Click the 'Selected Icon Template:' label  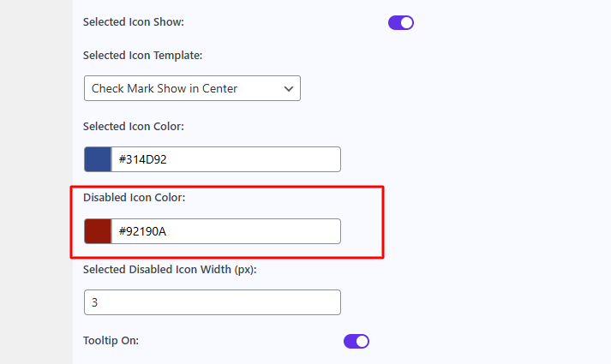click(143, 55)
